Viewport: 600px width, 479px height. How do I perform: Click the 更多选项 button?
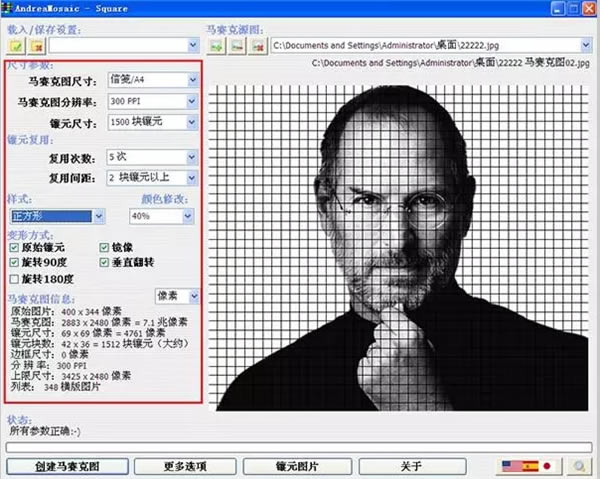[185, 466]
